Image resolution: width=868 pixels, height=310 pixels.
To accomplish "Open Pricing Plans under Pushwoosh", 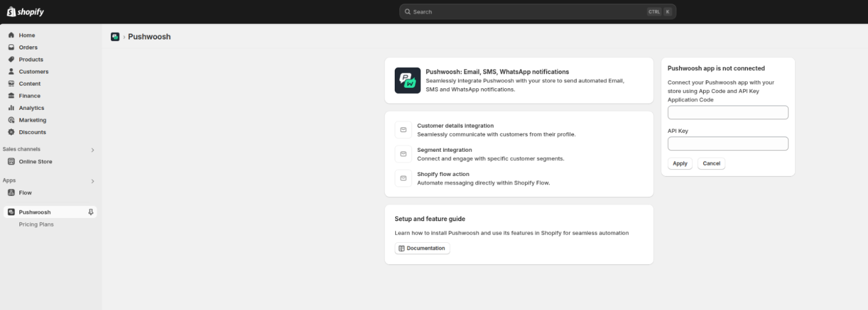I will tap(36, 224).
